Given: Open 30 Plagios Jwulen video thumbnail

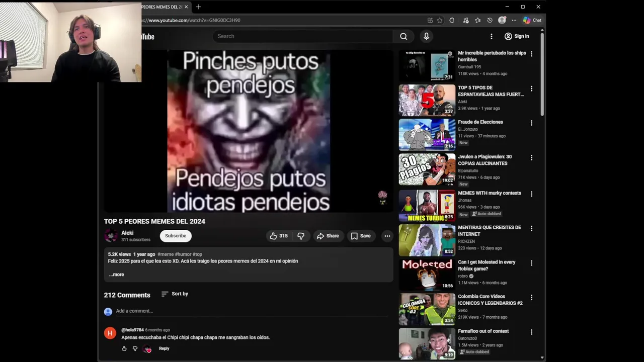Looking at the screenshot, I should click(427, 169).
